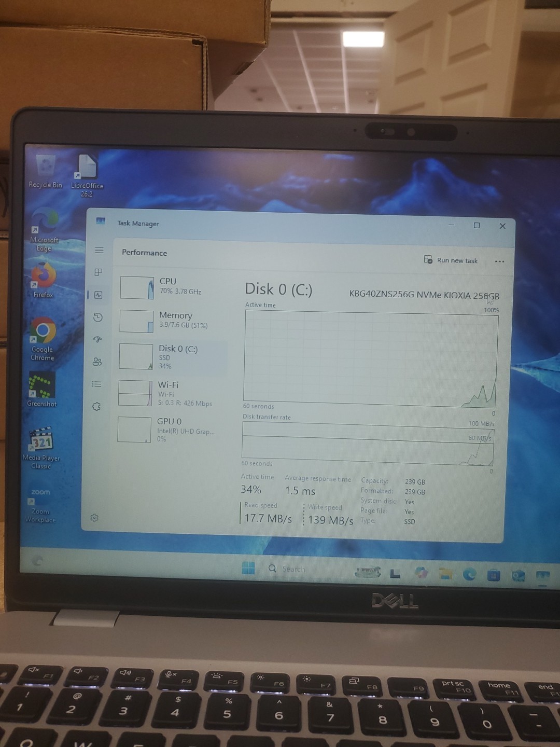Image resolution: width=560 pixels, height=747 pixels.
Task: Minimize the Task Manager window
Action: [x=451, y=225]
